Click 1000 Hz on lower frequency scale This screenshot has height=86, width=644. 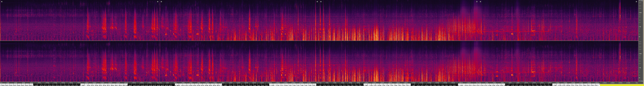tap(640, 54)
